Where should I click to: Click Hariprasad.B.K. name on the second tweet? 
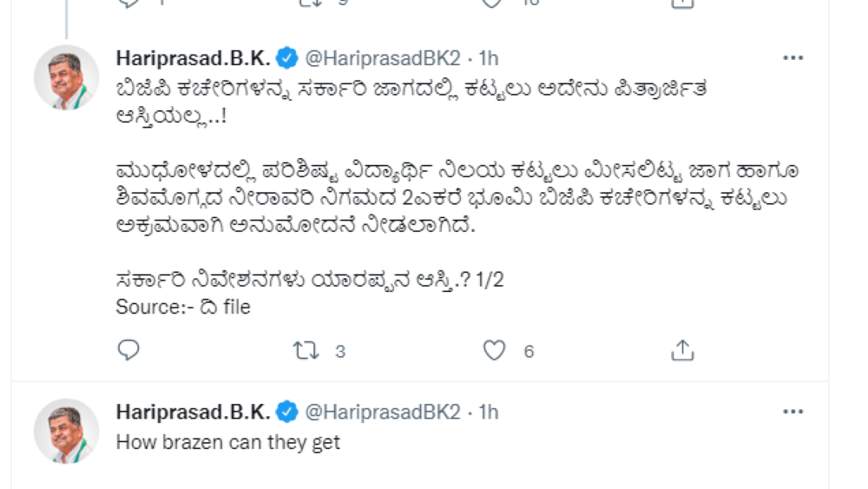pyautogui.click(x=194, y=411)
